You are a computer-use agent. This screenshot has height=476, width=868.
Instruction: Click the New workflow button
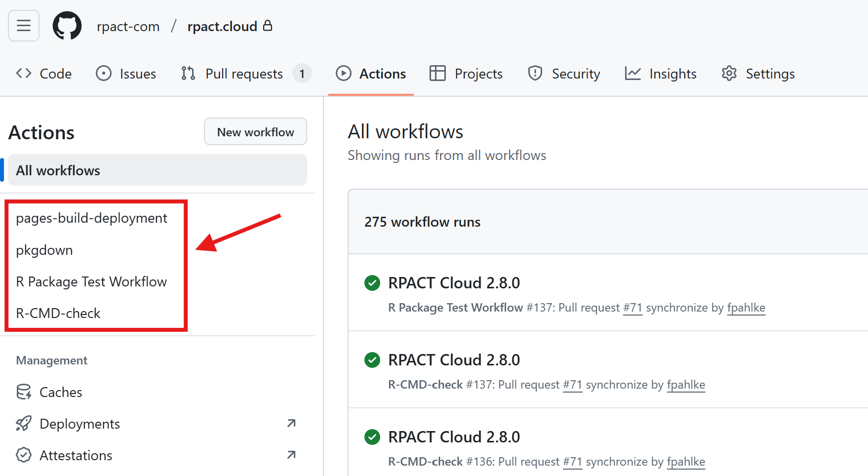[x=255, y=132]
